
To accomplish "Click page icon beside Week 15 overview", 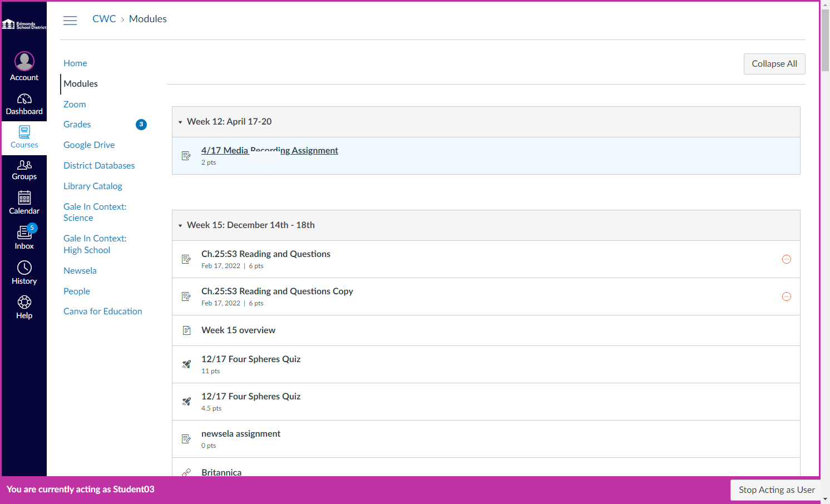I will [x=186, y=330].
